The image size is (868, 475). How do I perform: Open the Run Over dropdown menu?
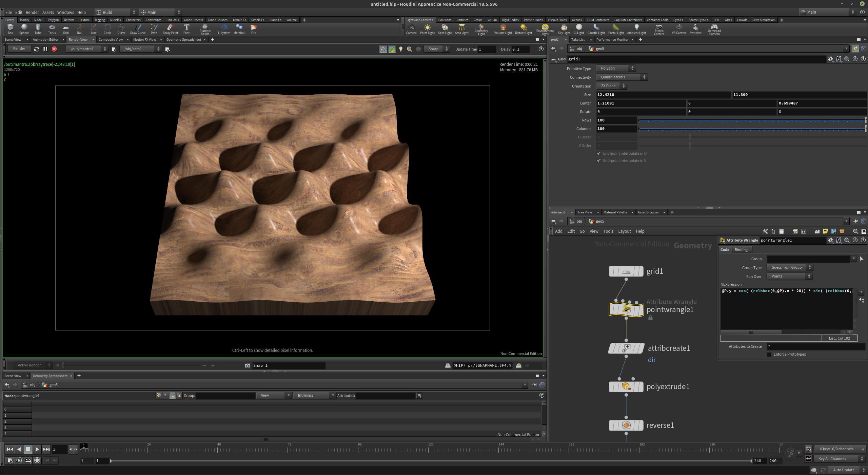click(789, 276)
